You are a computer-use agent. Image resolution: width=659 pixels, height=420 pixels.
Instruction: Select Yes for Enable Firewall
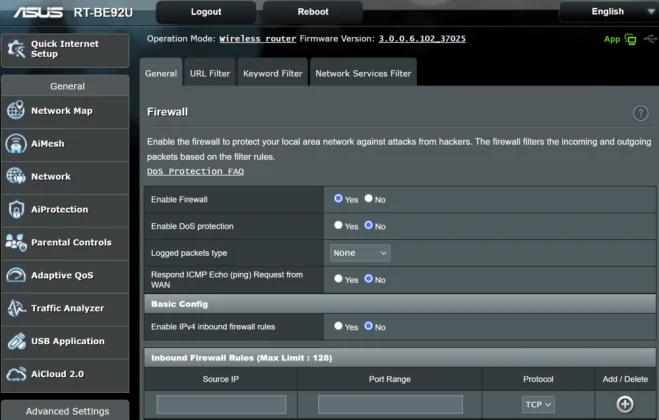[338, 198]
